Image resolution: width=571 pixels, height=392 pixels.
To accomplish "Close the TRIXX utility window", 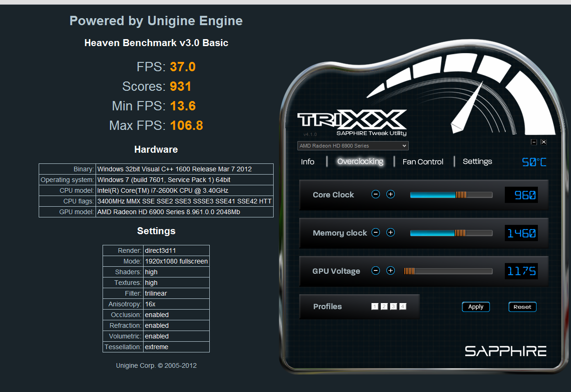I will click(x=543, y=142).
